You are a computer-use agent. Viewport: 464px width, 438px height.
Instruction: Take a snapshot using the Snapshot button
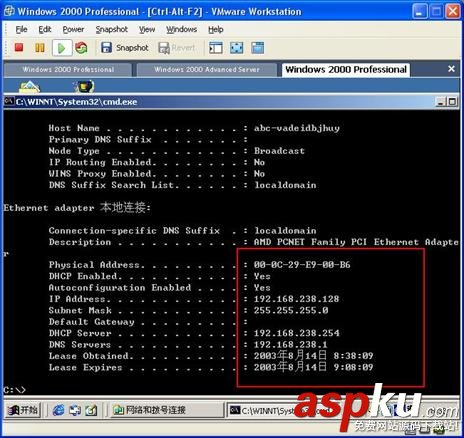(x=124, y=48)
